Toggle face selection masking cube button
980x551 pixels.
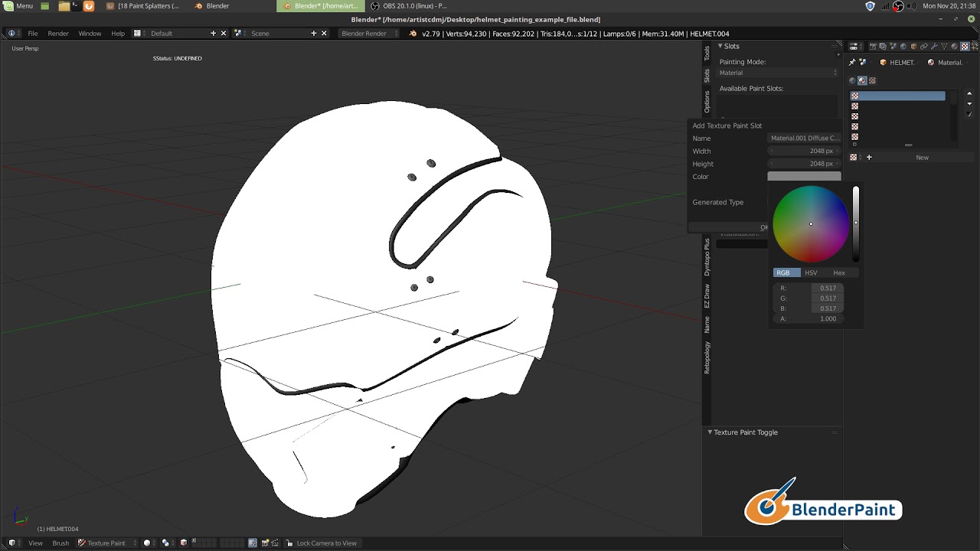pos(184,543)
